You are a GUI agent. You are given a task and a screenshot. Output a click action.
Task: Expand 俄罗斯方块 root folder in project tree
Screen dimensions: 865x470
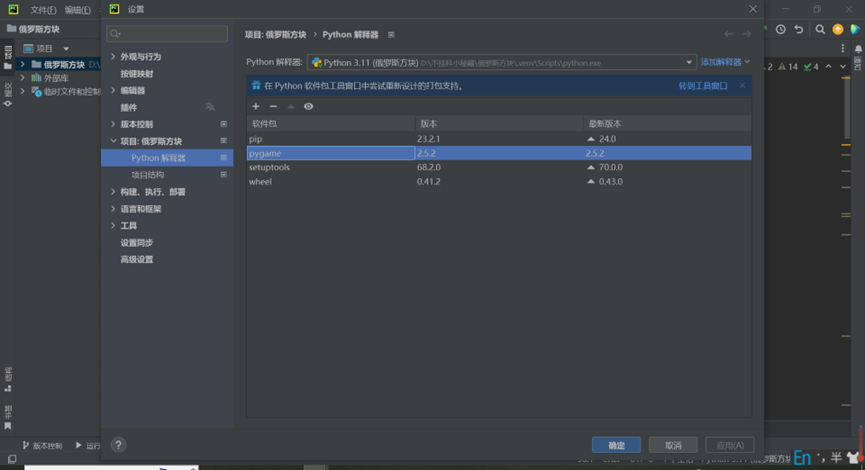point(23,65)
